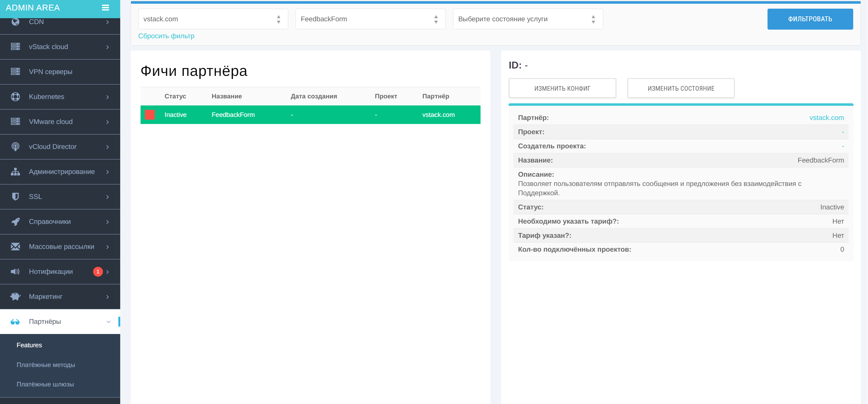
Task: Open the Платёжные методы submenu item
Action: click(46, 365)
